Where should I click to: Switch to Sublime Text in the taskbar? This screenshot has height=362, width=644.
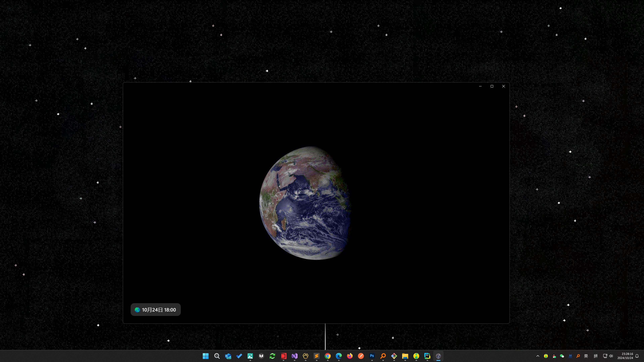click(x=316, y=356)
